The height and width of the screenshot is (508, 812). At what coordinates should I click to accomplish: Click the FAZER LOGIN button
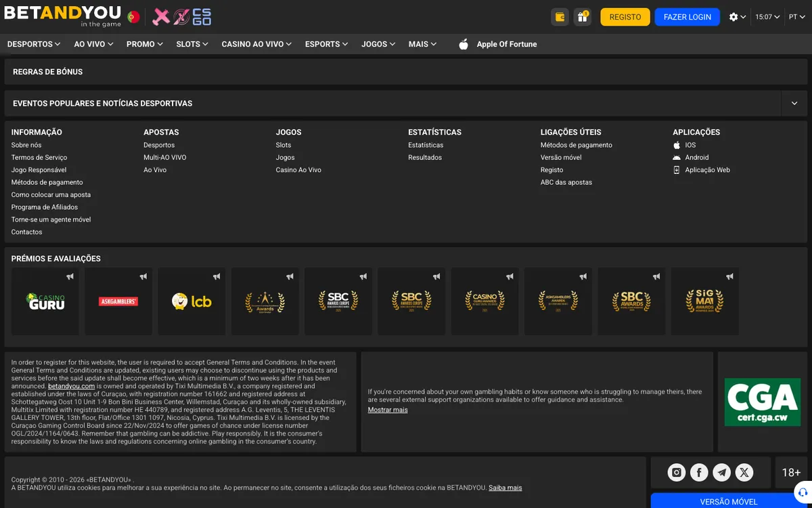click(x=687, y=17)
